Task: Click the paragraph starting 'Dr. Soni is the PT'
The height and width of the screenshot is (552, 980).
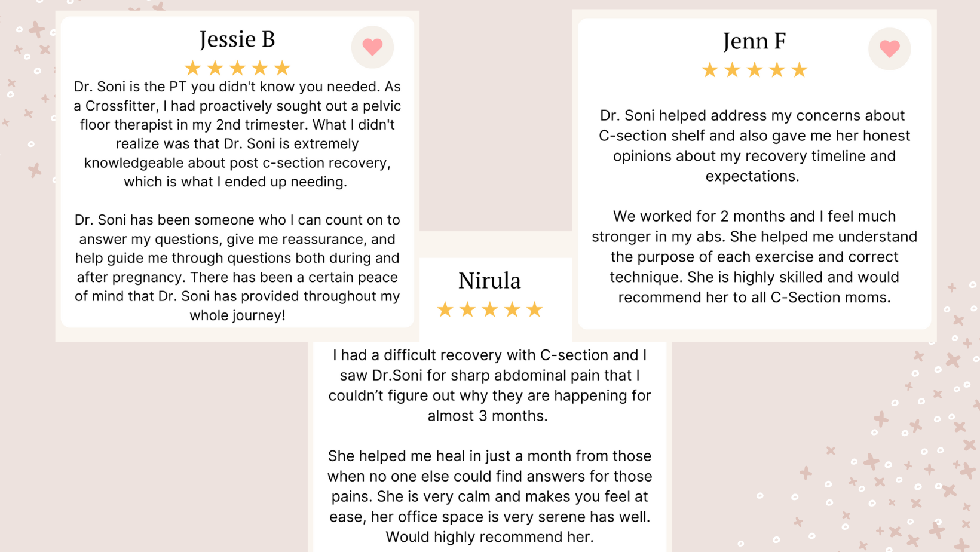Action: point(237,134)
